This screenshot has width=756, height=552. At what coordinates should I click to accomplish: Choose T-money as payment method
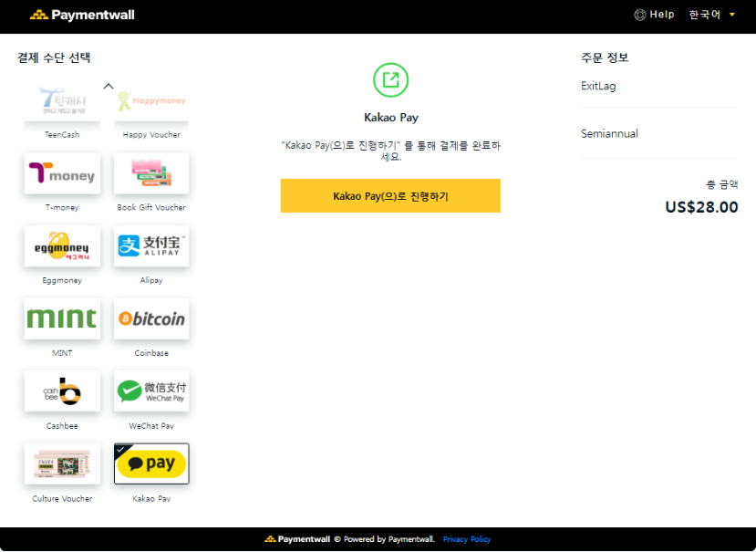point(62,173)
